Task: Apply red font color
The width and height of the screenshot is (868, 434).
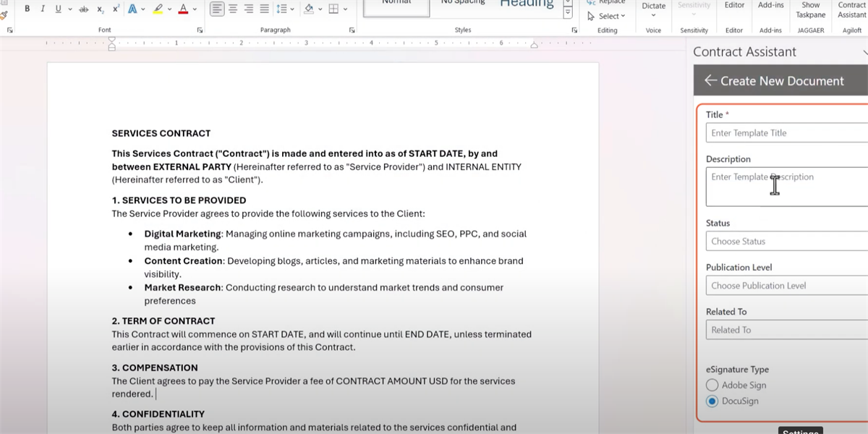Action: [183, 9]
